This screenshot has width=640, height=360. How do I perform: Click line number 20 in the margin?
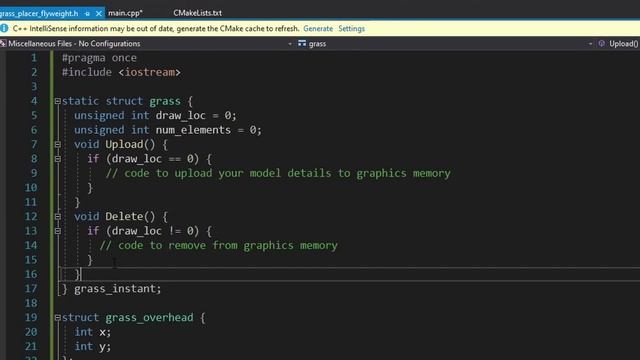tap(31, 332)
